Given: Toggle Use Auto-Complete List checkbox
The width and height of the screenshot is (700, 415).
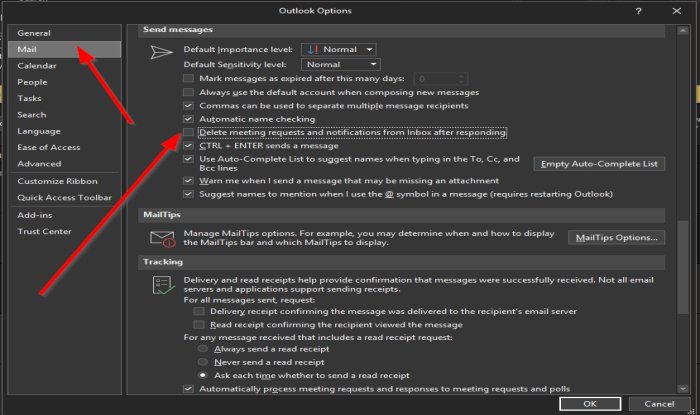Looking at the screenshot, I should pyautogui.click(x=188, y=159).
